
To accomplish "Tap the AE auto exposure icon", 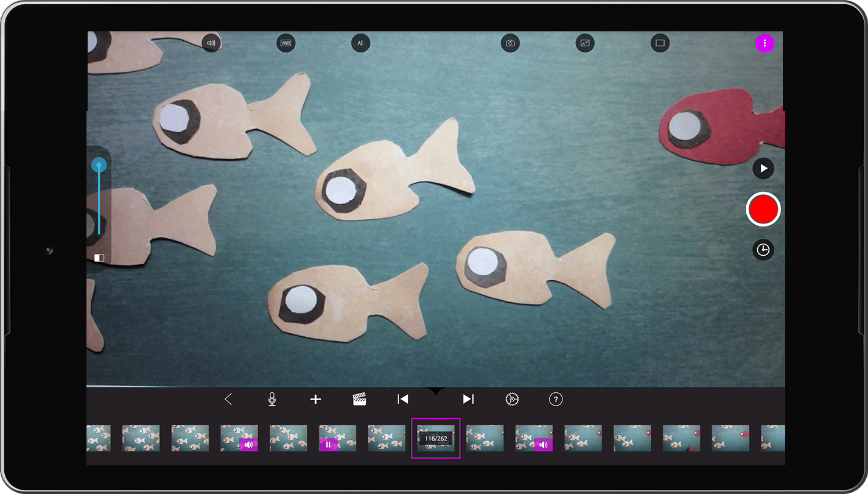I will 360,43.
